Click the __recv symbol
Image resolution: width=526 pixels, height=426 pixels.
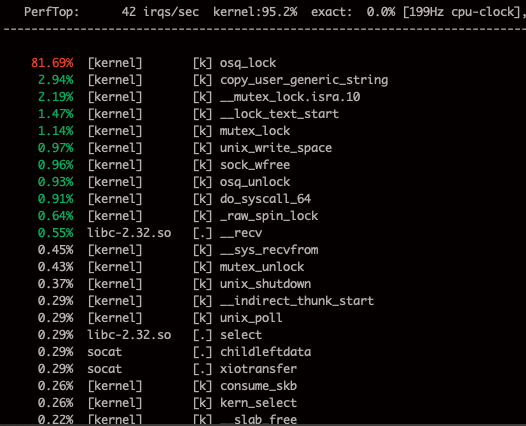[241, 233]
